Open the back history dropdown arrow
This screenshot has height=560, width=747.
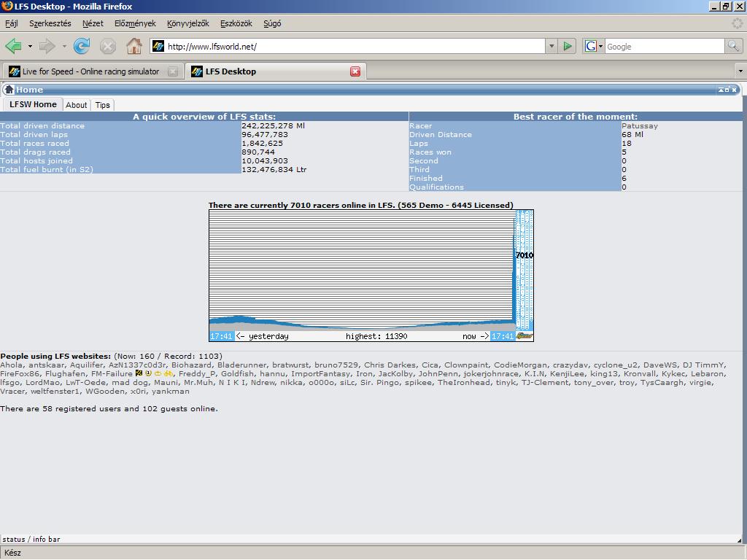30,46
